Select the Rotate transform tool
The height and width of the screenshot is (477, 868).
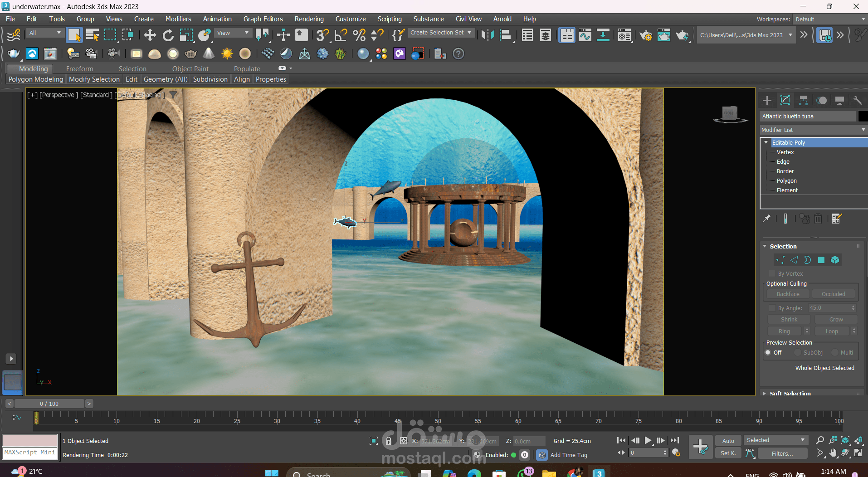(168, 35)
